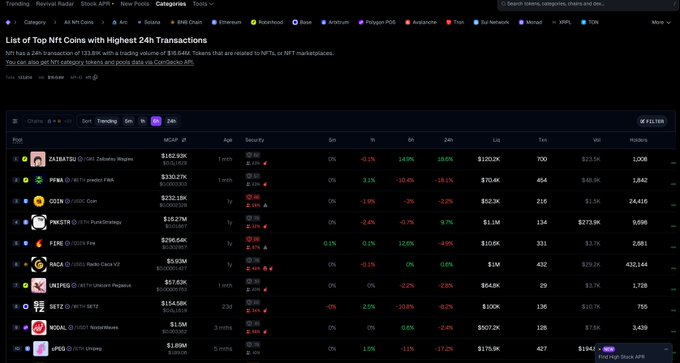Open Revival Radar in top navigation
The height and width of the screenshot is (363, 680).
coord(55,4)
